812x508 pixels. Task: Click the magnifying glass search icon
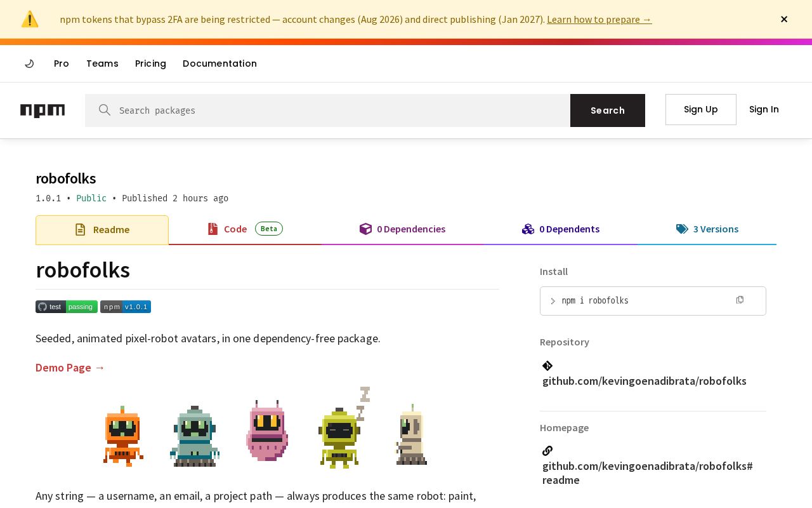coord(105,110)
